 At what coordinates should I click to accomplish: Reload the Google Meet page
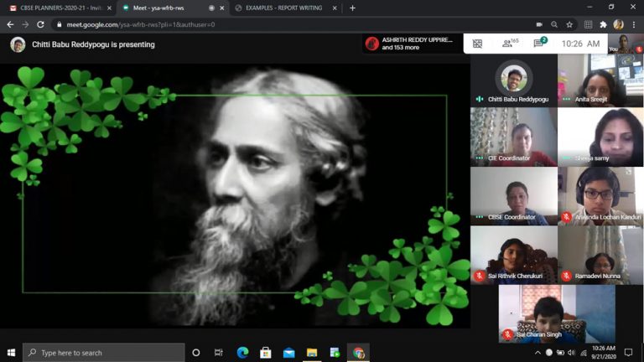(40, 24)
